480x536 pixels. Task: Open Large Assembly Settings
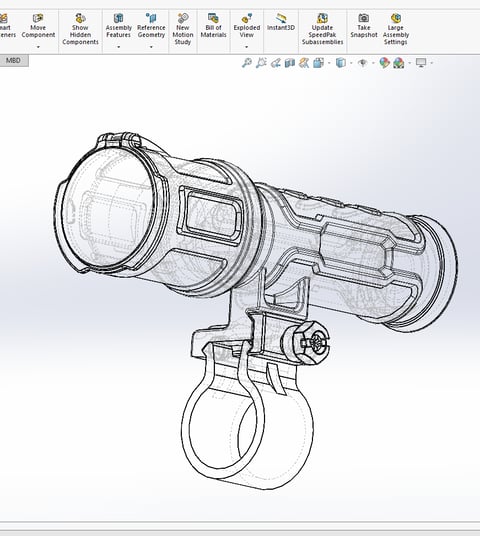click(x=396, y=29)
